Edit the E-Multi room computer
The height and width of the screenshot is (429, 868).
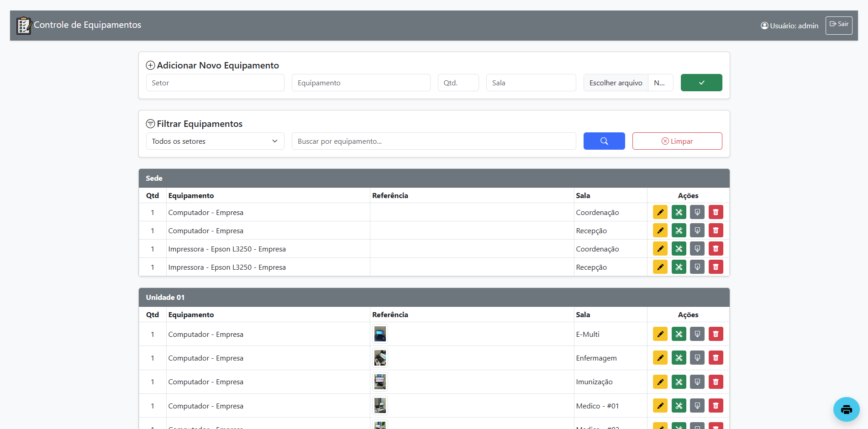coord(660,334)
